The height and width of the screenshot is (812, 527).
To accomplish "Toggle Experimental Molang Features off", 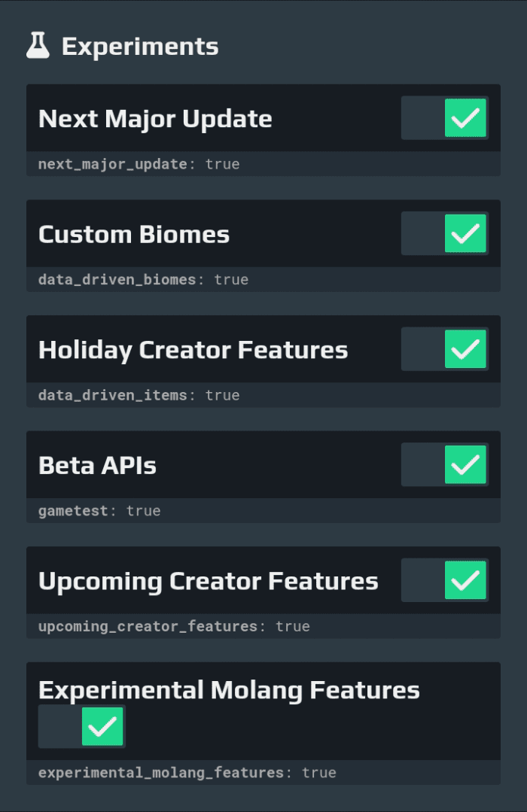I will pos(82,726).
